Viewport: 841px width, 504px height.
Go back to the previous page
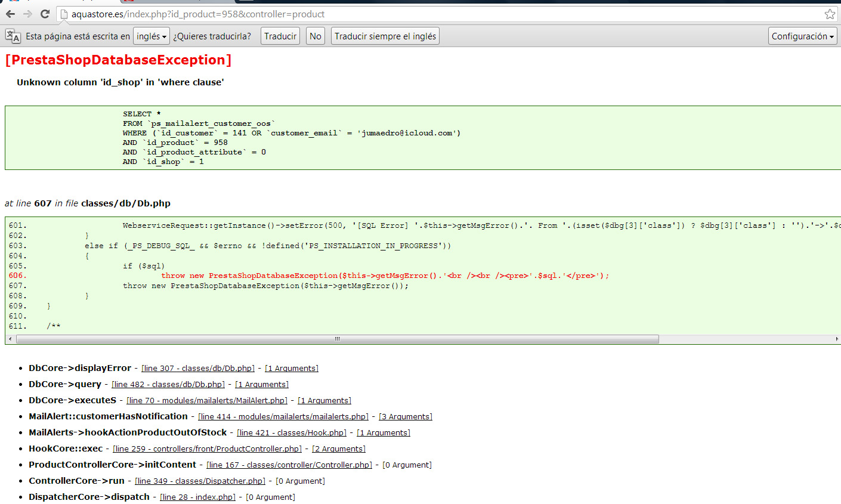click(10, 14)
